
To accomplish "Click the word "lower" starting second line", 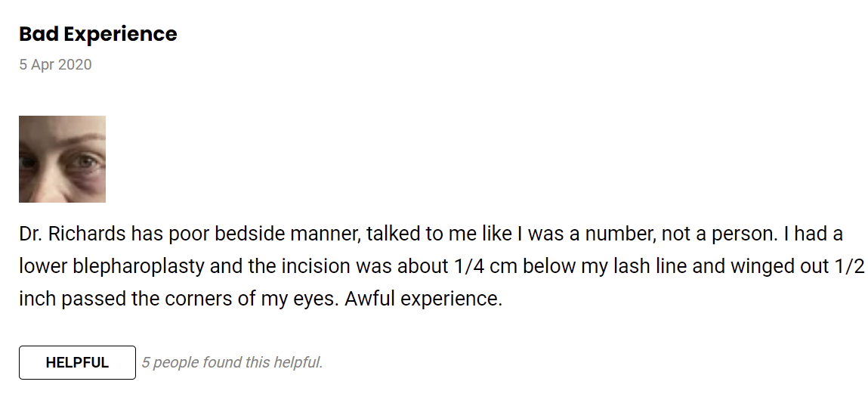I will coord(42,266).
